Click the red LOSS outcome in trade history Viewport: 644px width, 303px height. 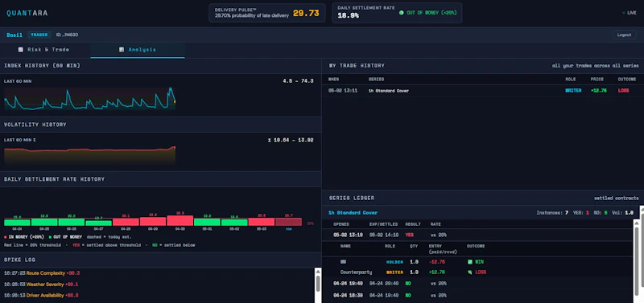(623, 91)
